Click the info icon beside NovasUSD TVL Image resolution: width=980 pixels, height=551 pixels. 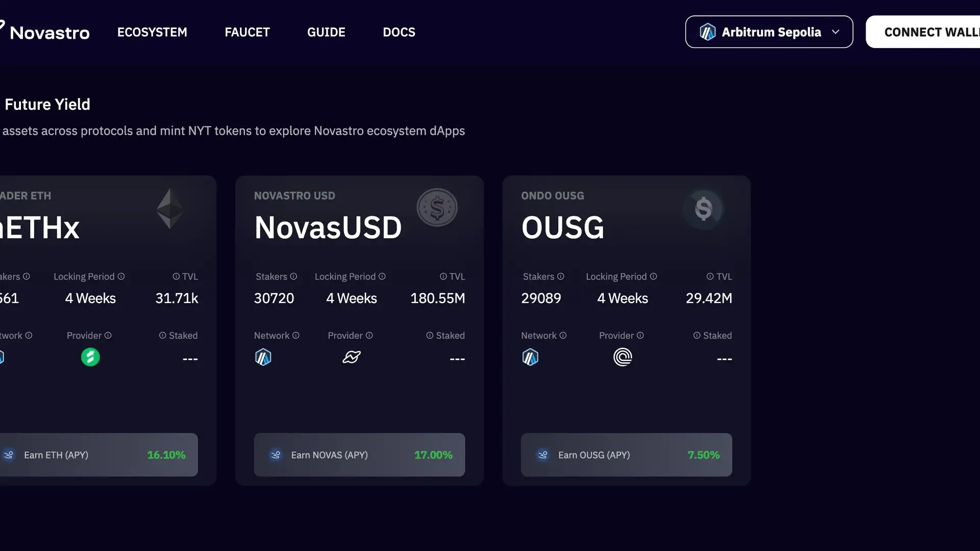click(x=443, y=277)
